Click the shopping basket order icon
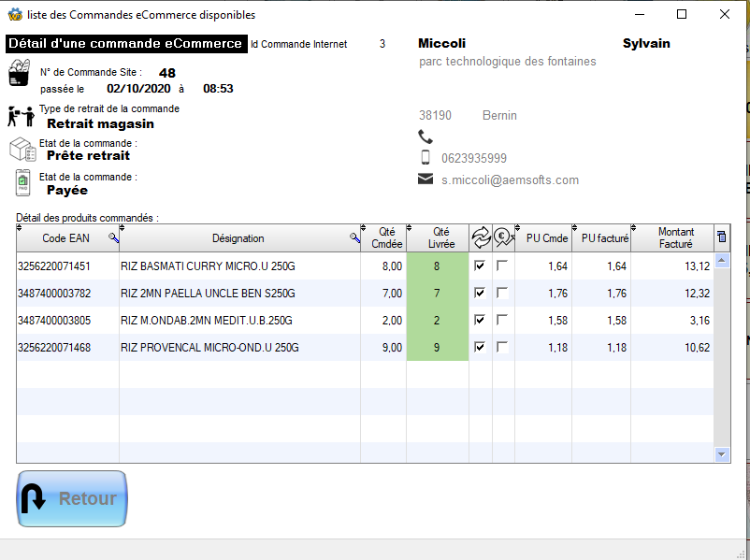Screen dimensions: 750x560 (20, 73)
